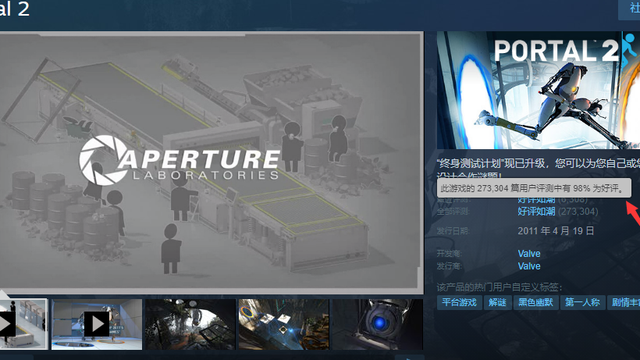This screenshot has height=360, width=640.
Task: Open the overgrown forest chamber screenshot thumbnail
Action: click(x=190, y=324)
